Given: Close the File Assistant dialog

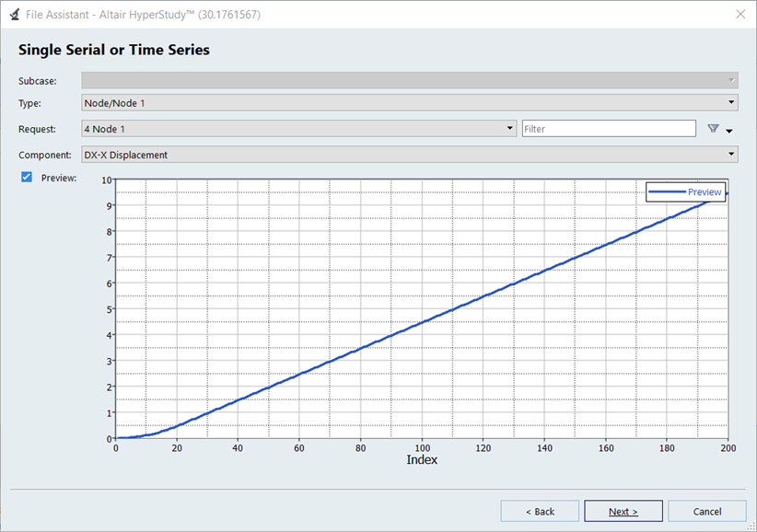Looking at the screenshot, I should click(740, 15).
